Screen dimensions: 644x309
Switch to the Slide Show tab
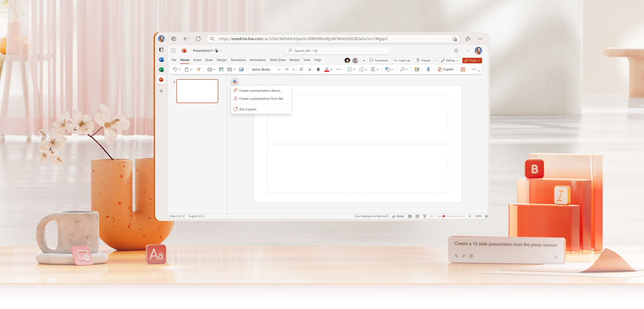(278, 60)
